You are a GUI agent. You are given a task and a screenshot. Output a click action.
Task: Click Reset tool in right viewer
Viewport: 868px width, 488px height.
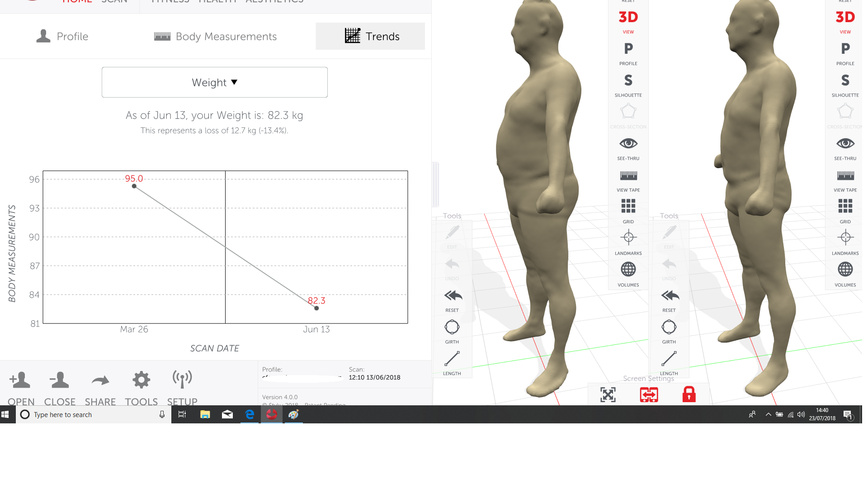[670, 300]
